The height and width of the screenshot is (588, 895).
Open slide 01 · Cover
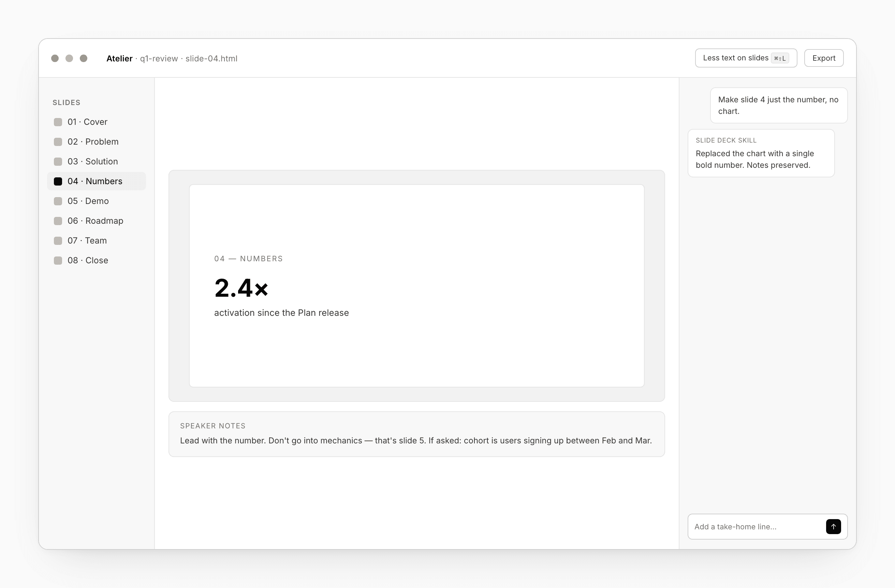[96, 122]
